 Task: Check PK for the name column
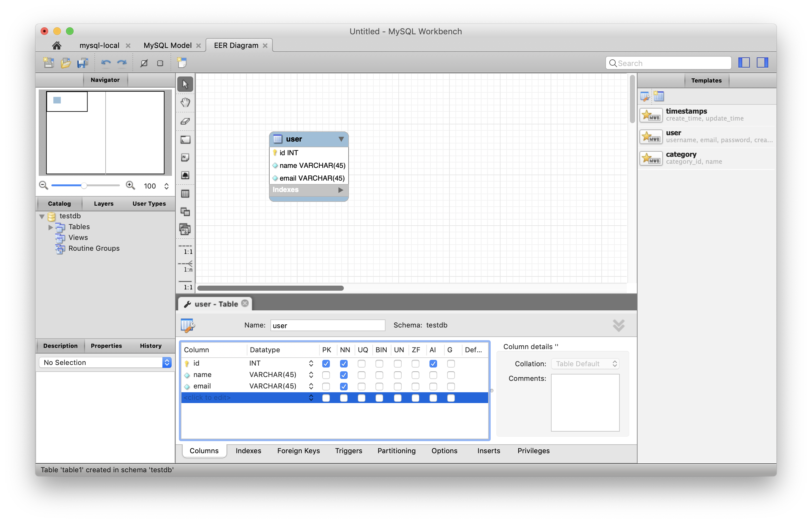coord(326,375)
